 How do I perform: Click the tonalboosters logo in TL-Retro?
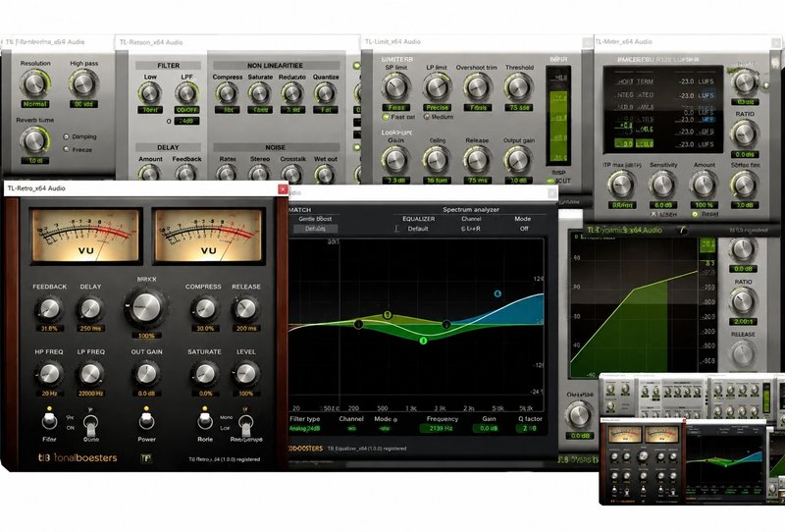[x=78, y=457]
